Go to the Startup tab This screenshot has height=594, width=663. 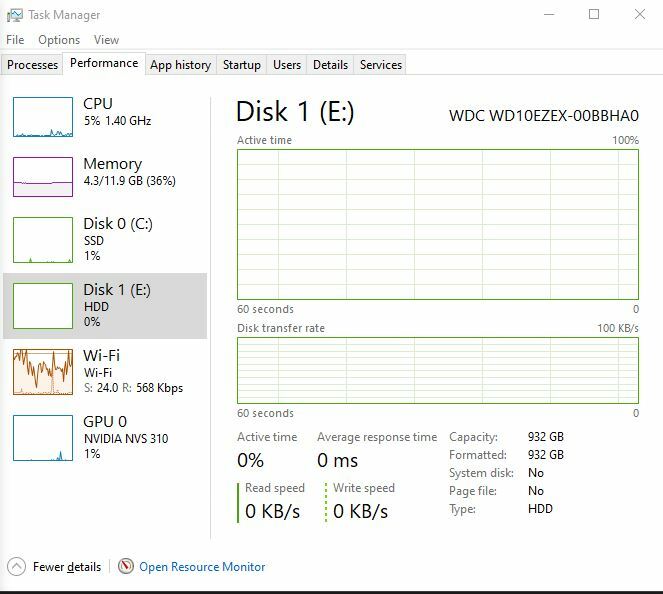pyautogui.click(x=242, y=65)
